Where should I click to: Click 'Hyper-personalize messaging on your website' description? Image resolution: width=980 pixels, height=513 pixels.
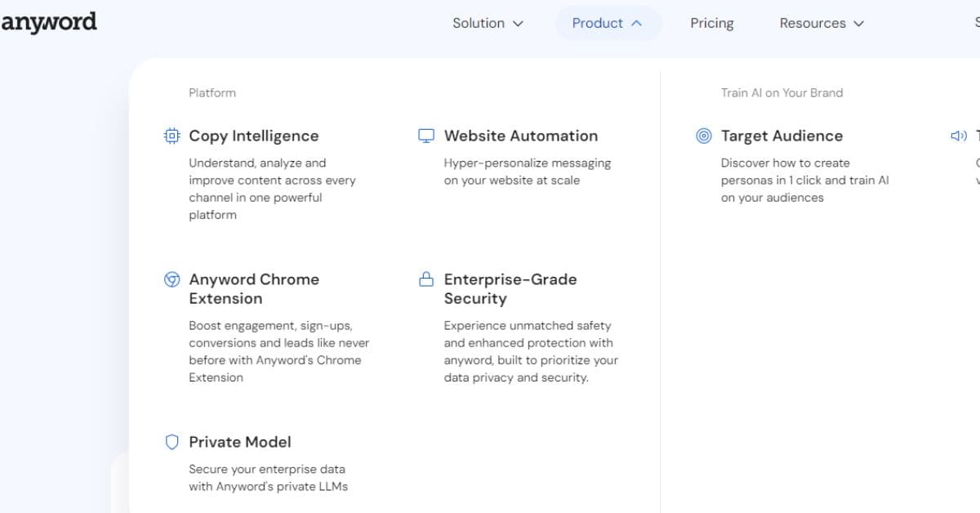528,172
